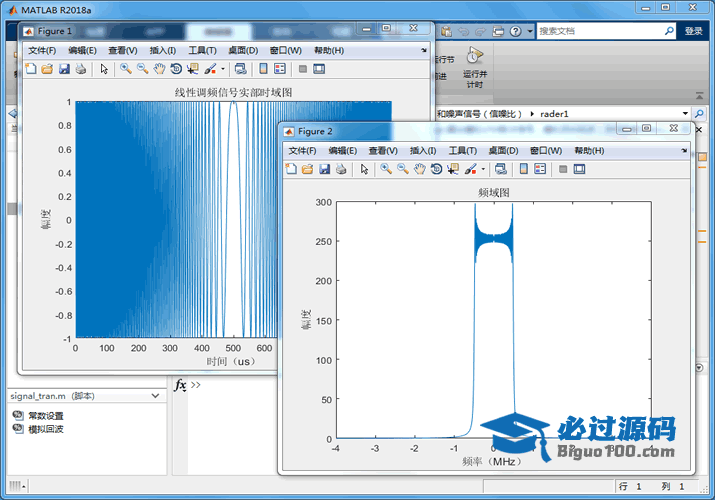Select 模拟回波 section in details panel
The image size is (715, 500).
[x=45, y=429]
